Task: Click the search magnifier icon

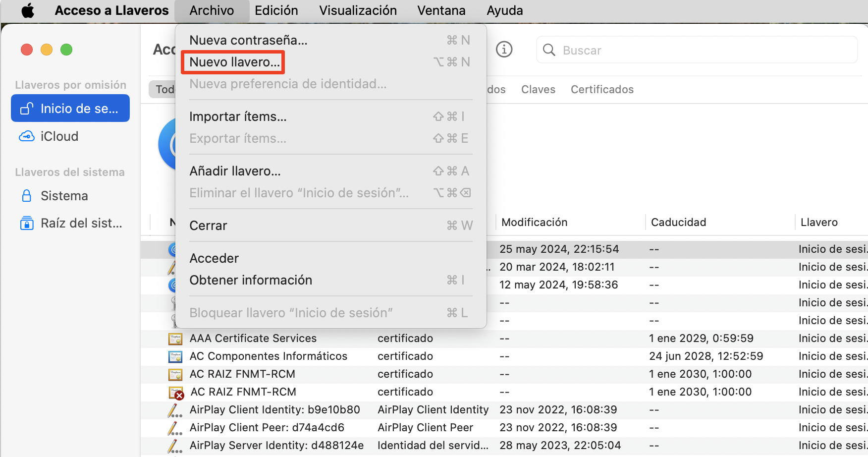Action: click(x=549, y=50)
